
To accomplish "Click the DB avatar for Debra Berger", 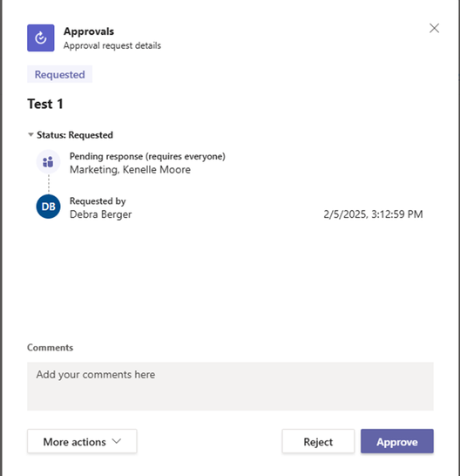I will (48, 207).
